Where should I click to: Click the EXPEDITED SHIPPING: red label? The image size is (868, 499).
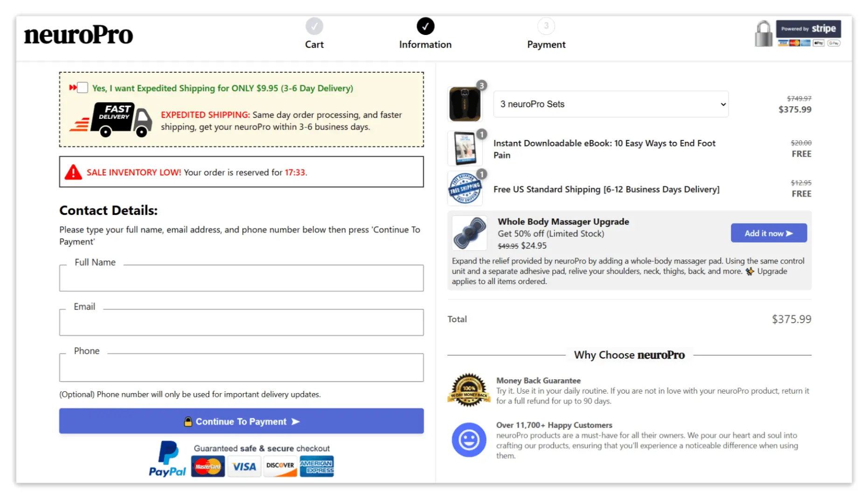click(x=205, y=115)
